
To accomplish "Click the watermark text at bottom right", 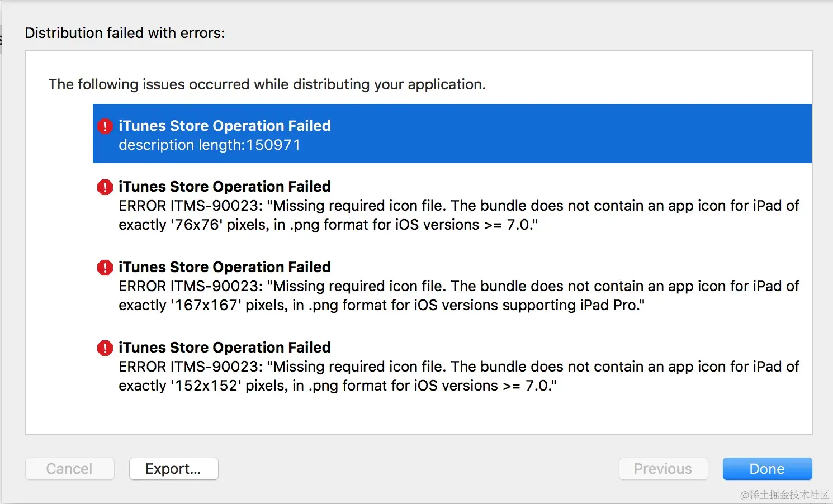I will coord(784,495).
